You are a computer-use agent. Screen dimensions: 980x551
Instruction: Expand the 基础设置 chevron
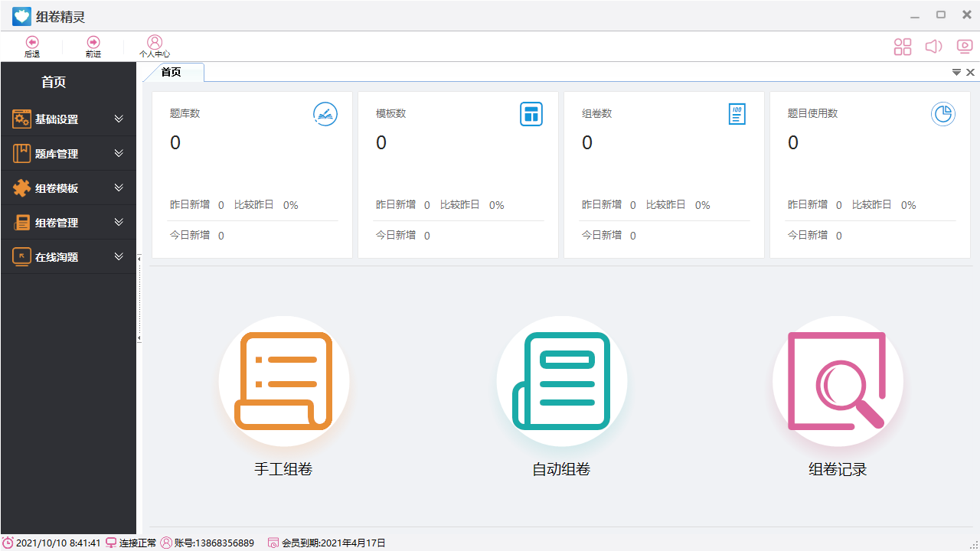[x=119, y=119]
